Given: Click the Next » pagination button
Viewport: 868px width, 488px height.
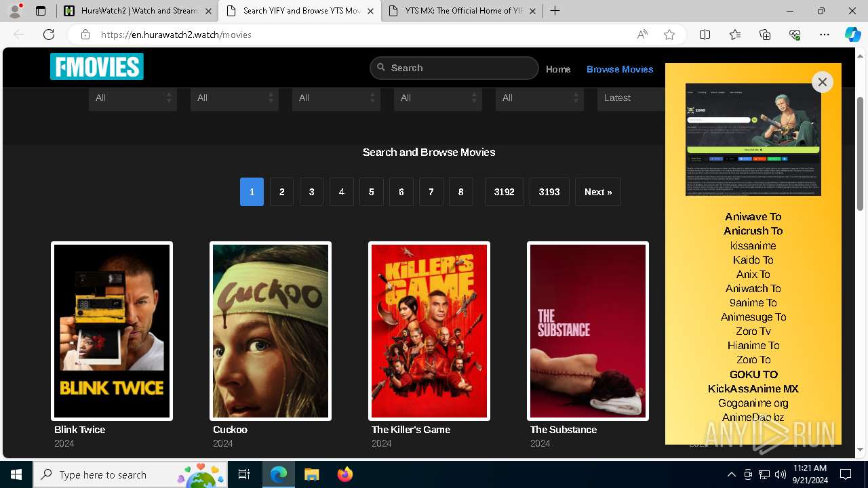Looking at the screenshot, I should (598, 192).
